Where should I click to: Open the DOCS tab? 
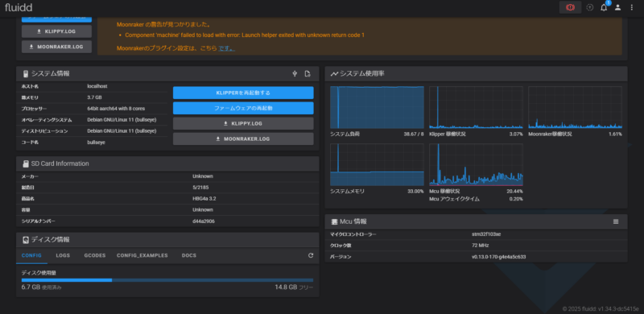(189, 255)
